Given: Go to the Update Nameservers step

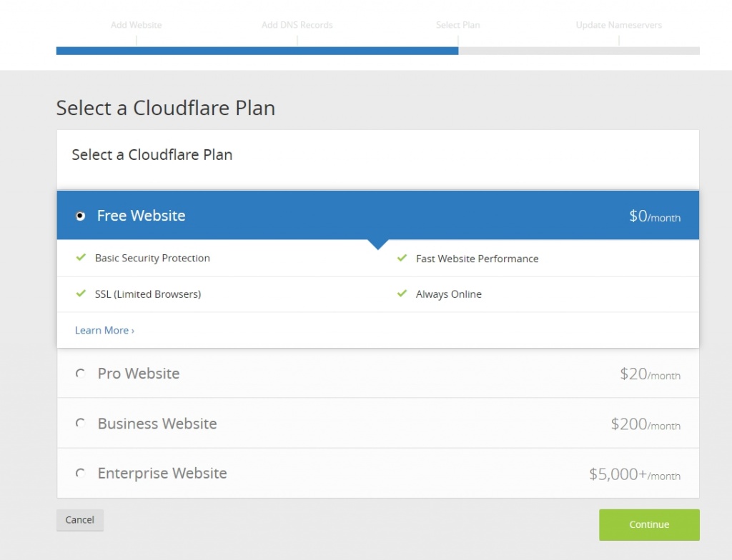Looking at the screenshot, I should pos(619,25).
